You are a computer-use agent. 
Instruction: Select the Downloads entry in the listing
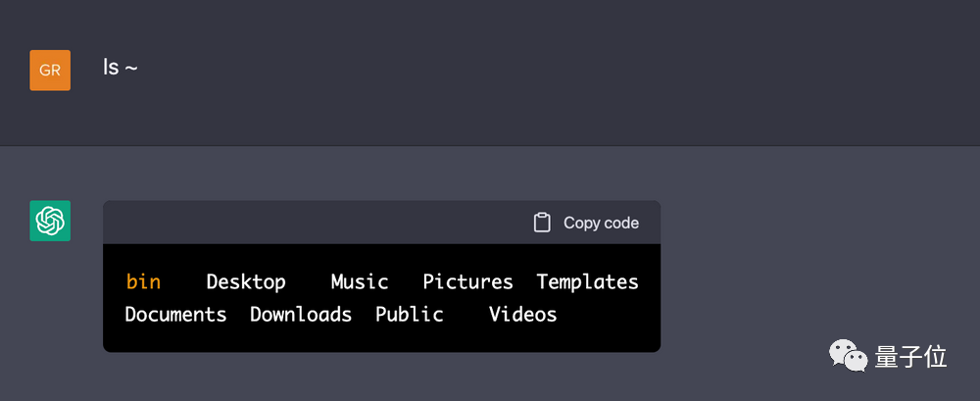click(x=301, y=315)
